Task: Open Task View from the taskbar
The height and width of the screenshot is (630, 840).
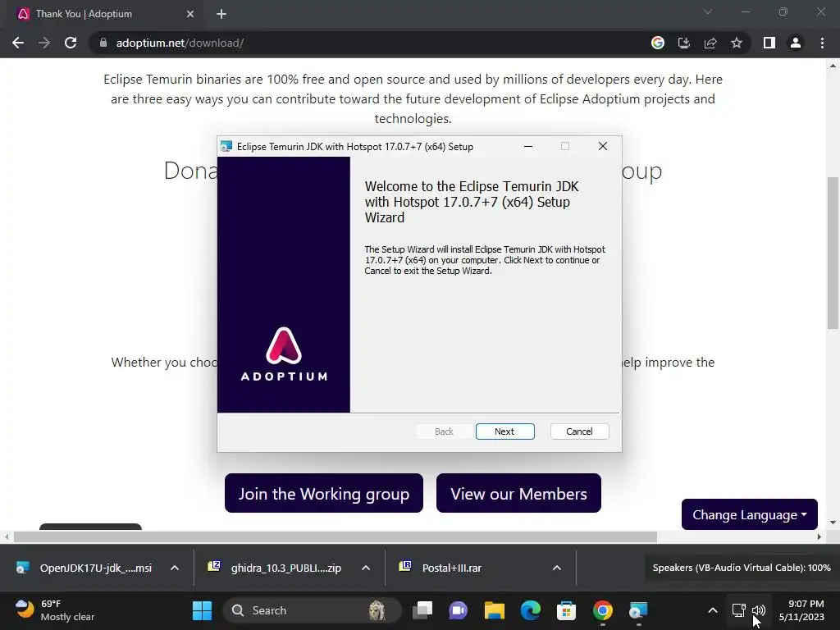Action: [x=422, y=610]
